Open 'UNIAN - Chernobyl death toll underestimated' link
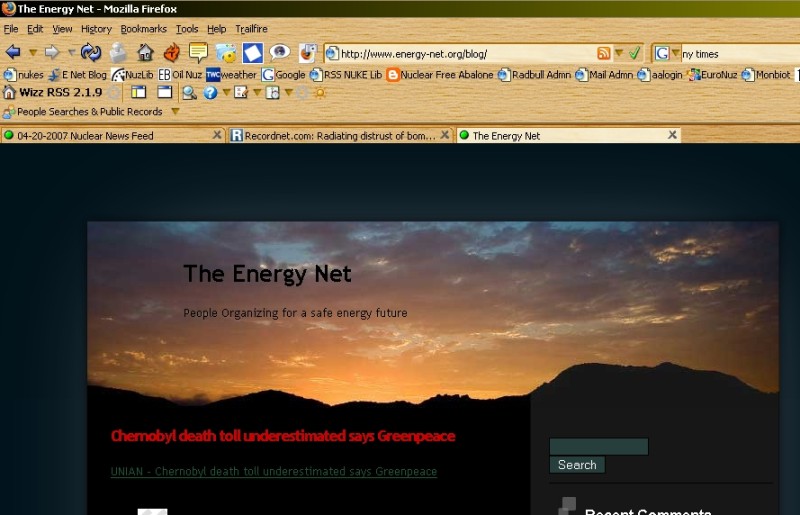This screenshot has width=800, height=515. 274,472
